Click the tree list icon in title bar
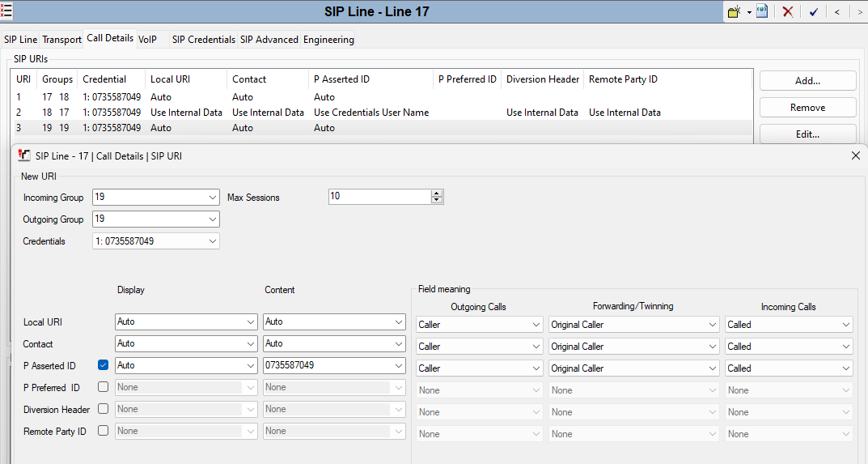This screenshot has height=464, width=868. pyautogui.click(x=6, y=11)
